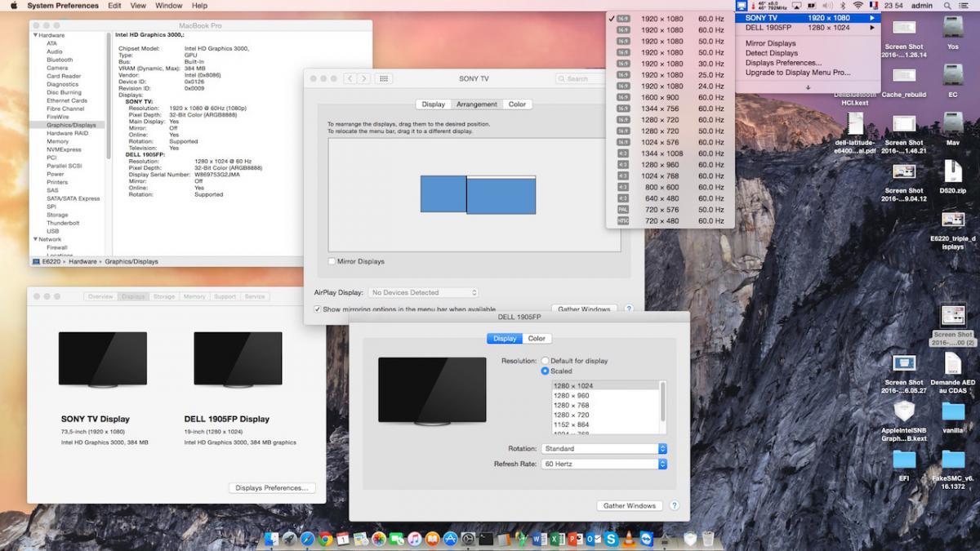Open the AirPlay Display dropdown
Viewport: 980px width, 551px height.
coord(424,292)
